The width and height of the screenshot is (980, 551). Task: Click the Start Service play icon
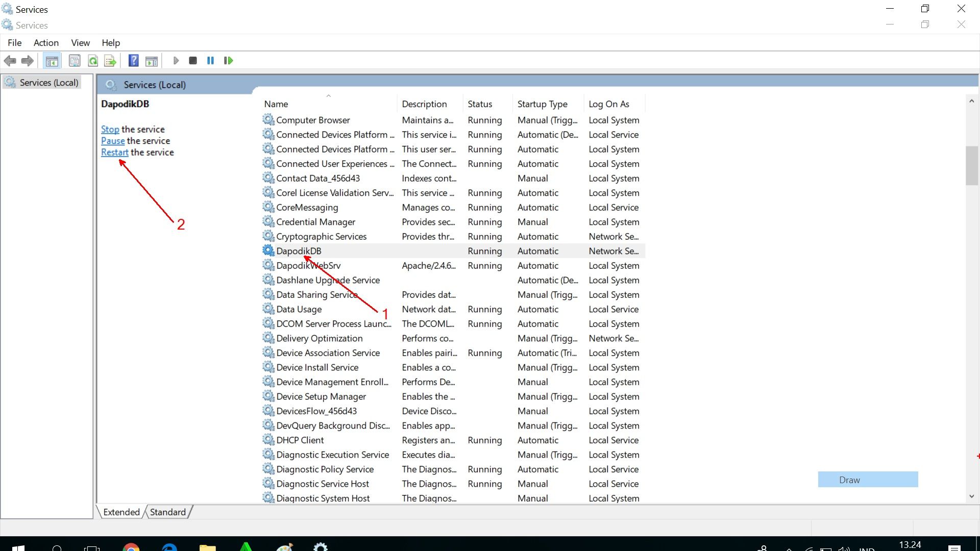(176, 61)
